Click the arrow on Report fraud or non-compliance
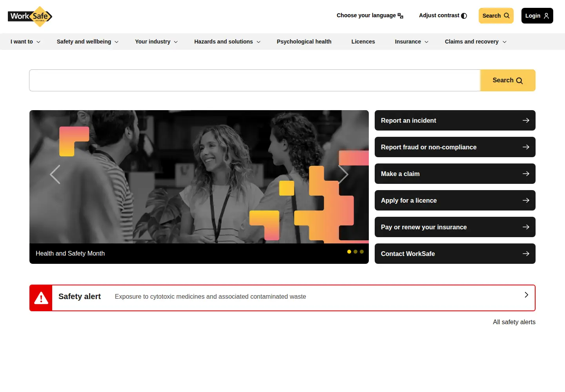 pyautogui.click(x=526, y=147)
